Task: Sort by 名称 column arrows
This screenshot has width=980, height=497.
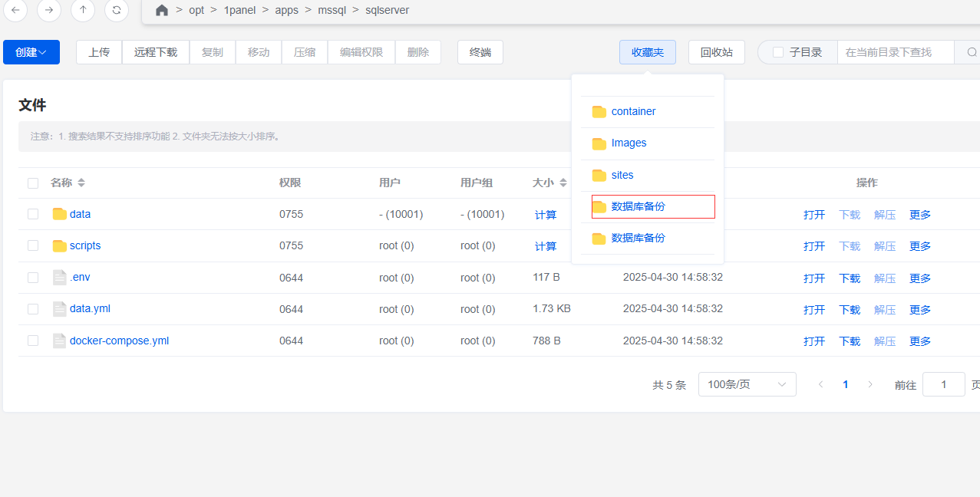Action: [81, 183]
